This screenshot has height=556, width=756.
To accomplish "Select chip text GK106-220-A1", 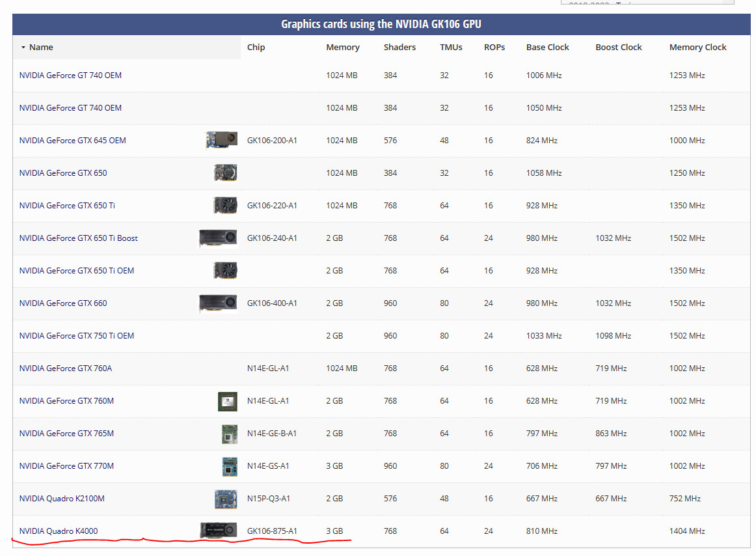I will coord(272,206).
